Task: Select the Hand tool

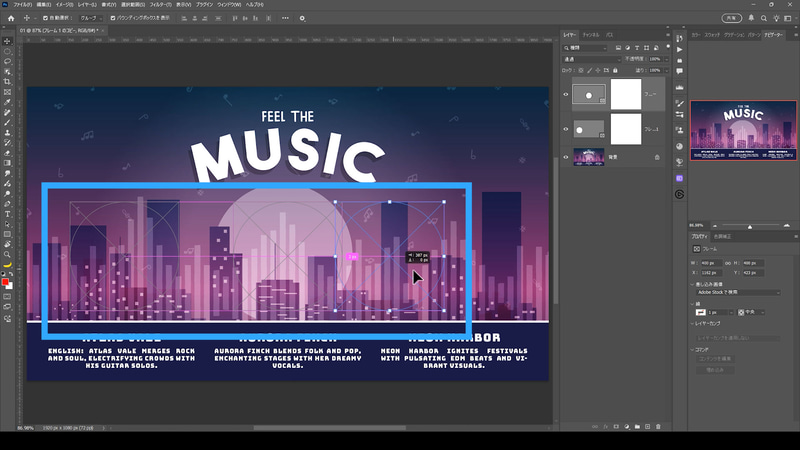Action: 7,244
